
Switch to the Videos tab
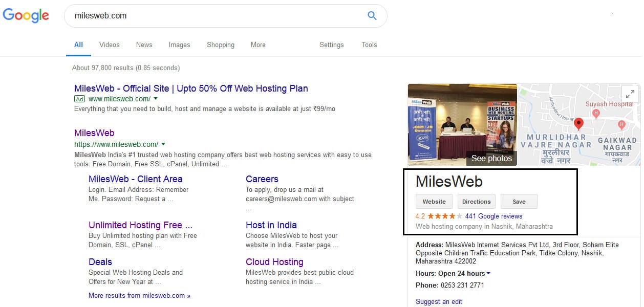110,45
